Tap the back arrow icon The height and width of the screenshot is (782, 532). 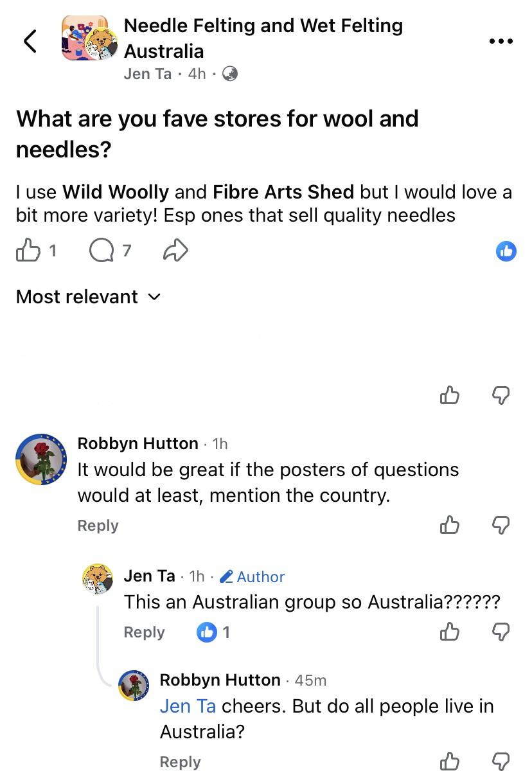(x=30, y=41)
